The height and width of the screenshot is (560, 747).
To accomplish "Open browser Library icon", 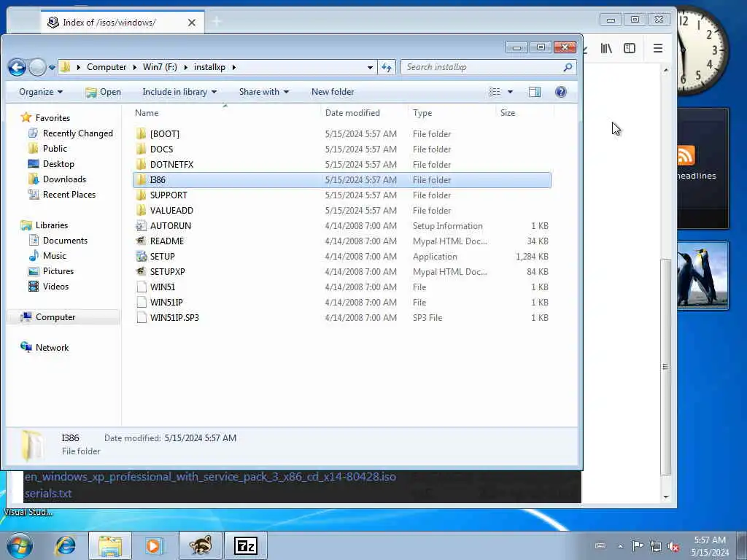I will [606, 48].
